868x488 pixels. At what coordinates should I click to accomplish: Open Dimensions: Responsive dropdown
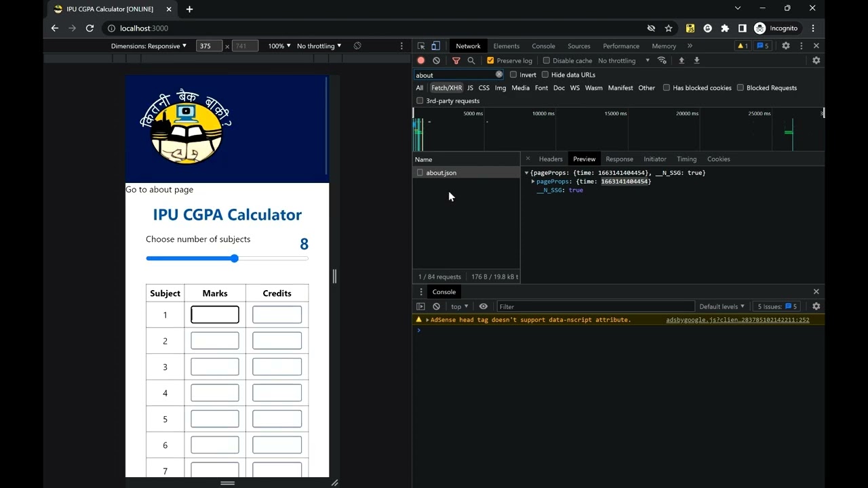click(149, 46)
